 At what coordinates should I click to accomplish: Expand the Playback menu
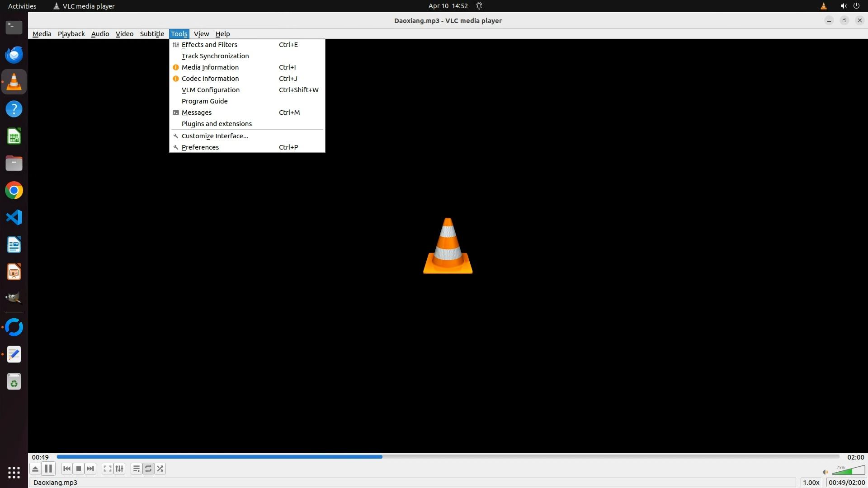(71, 34)
